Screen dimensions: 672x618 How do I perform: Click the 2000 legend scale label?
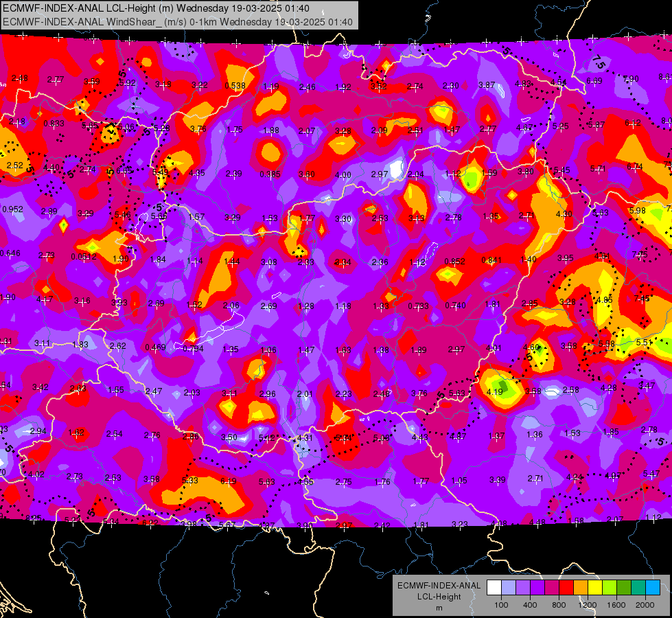click(x=645, y=605)
